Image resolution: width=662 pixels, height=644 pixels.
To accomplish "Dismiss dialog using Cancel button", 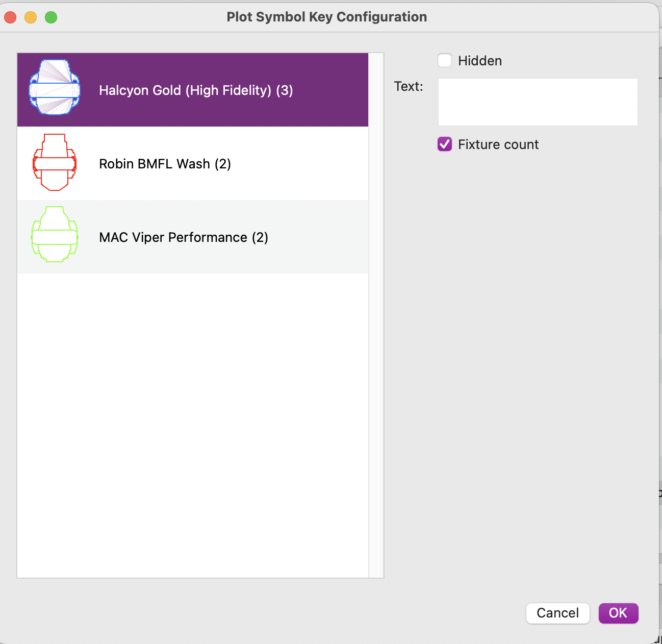I will coord(557,613).
